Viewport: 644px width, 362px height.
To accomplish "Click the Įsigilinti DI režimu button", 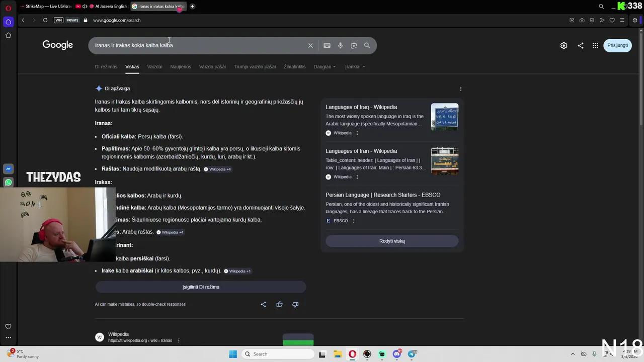I will click(x=201, y=287).
